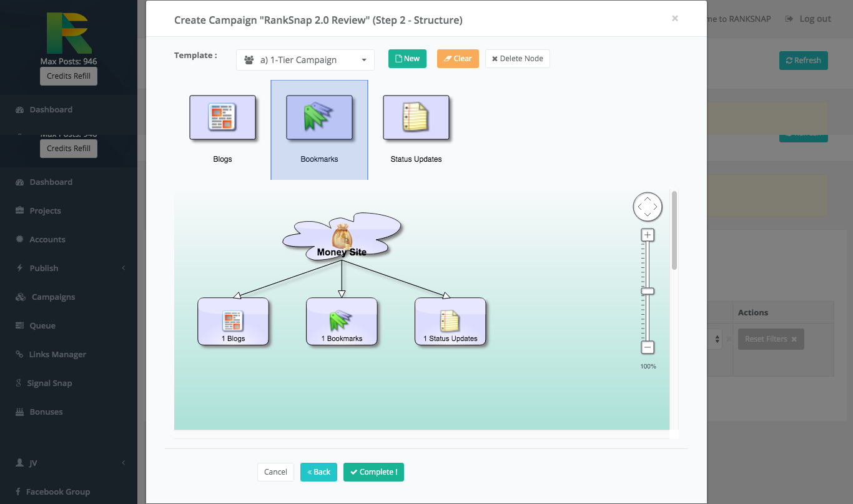Screen dimensions: 853x504
Task: Click the Campaigns cubes icon
Action: point(21,297)
